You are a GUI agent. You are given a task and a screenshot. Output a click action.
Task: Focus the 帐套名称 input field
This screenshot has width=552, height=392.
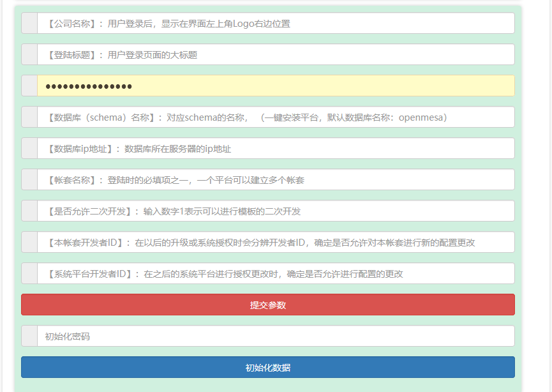click(275, 180)
